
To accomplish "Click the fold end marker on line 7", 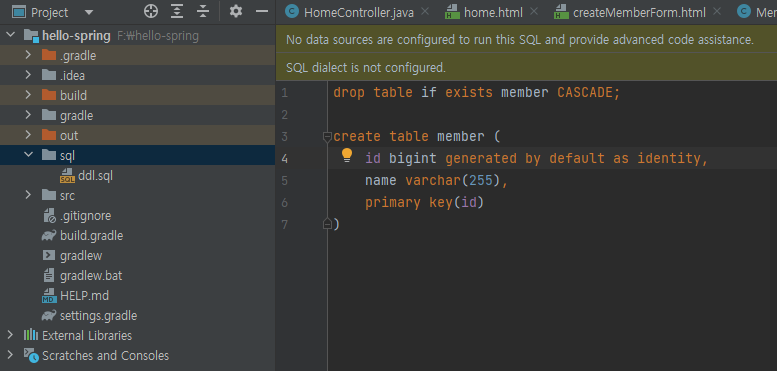I will tap(327, 224).
